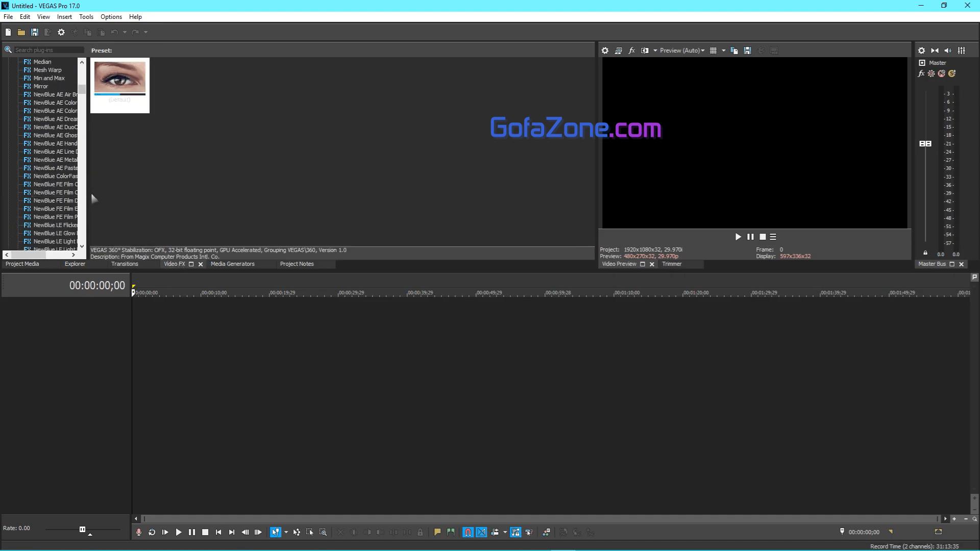Open overlays grid dropdown arrow in preview

723,51
